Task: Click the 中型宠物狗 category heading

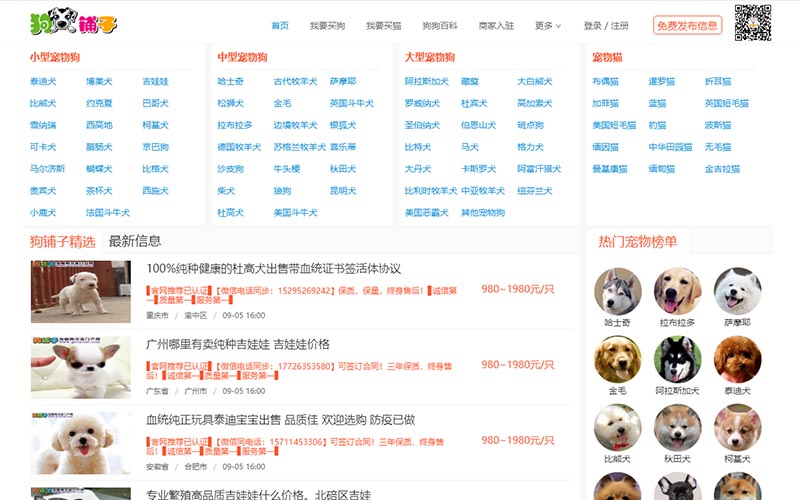Action: [242, 57]
